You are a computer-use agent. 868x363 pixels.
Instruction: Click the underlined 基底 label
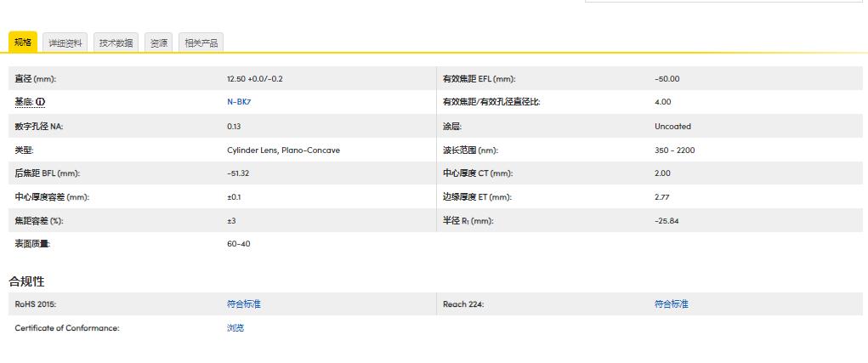click(23, 102)
